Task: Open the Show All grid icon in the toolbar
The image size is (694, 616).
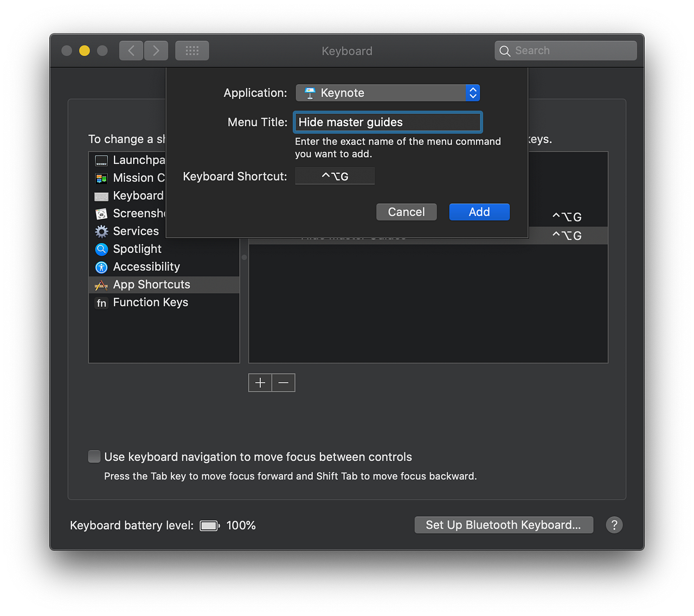Action: (x=192, y=50)
